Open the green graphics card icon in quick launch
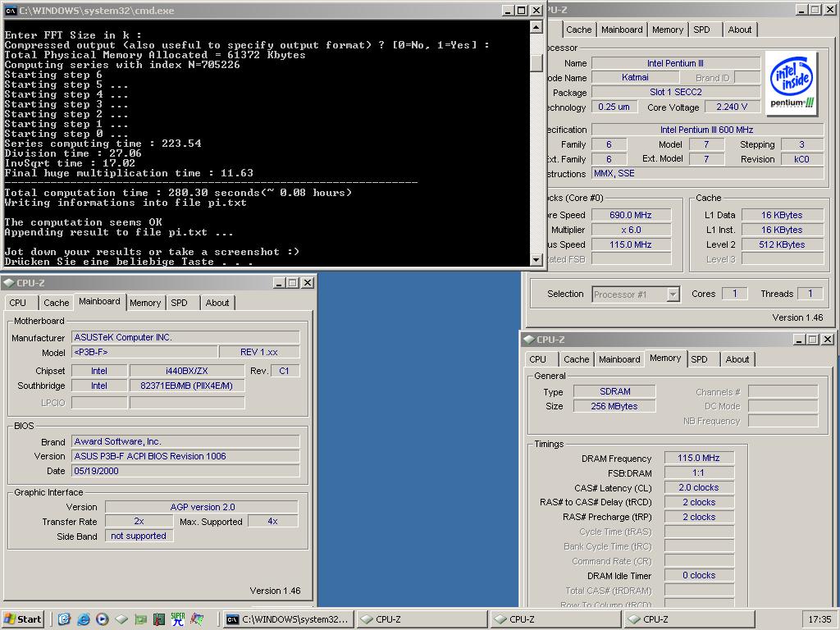The height and width of the screenshot is (630, 840). [x=140, y=619]
